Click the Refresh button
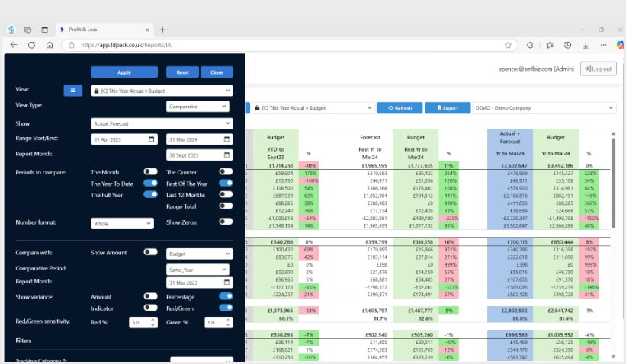The height and width of the screenshot is (364, 626). click(400, 108)
